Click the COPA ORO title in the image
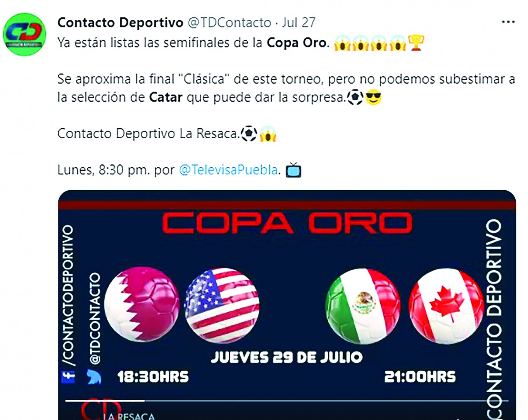The image size is (528, 420). point(287,223)
